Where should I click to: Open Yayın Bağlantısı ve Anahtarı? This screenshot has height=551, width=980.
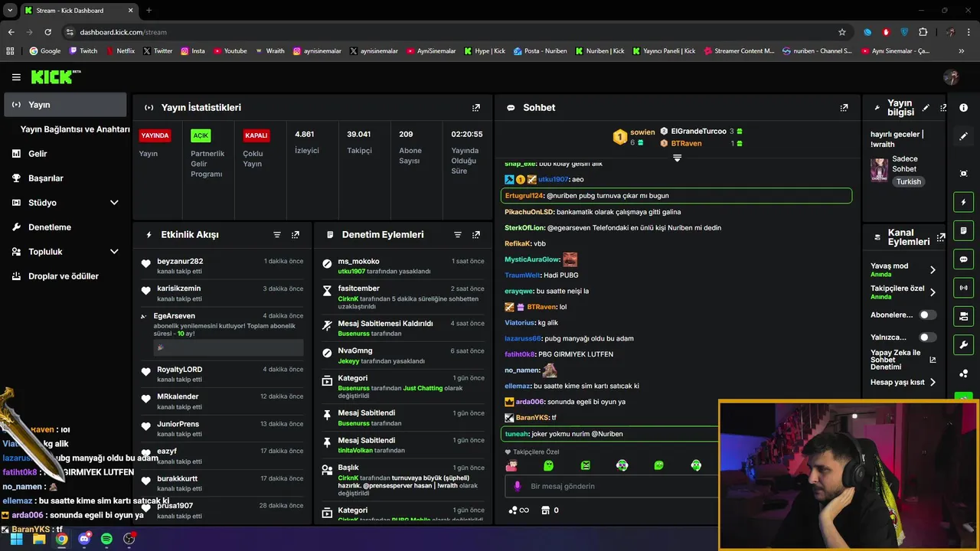(x=75, y=129)
